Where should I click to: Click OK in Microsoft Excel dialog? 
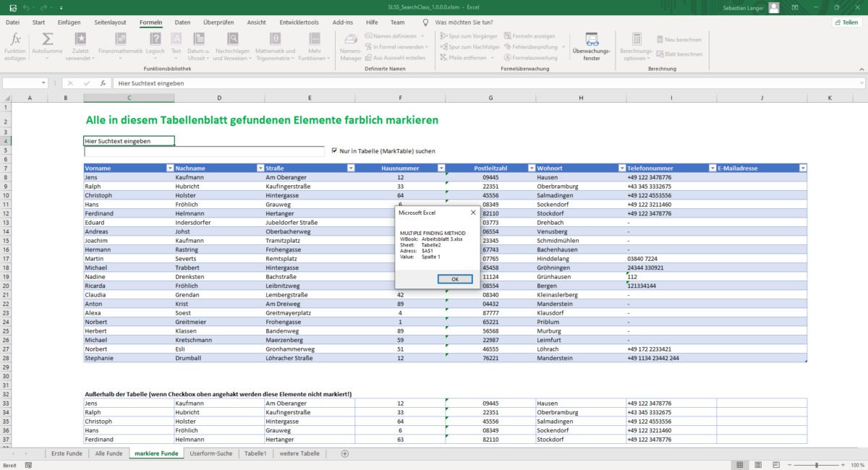455,279
